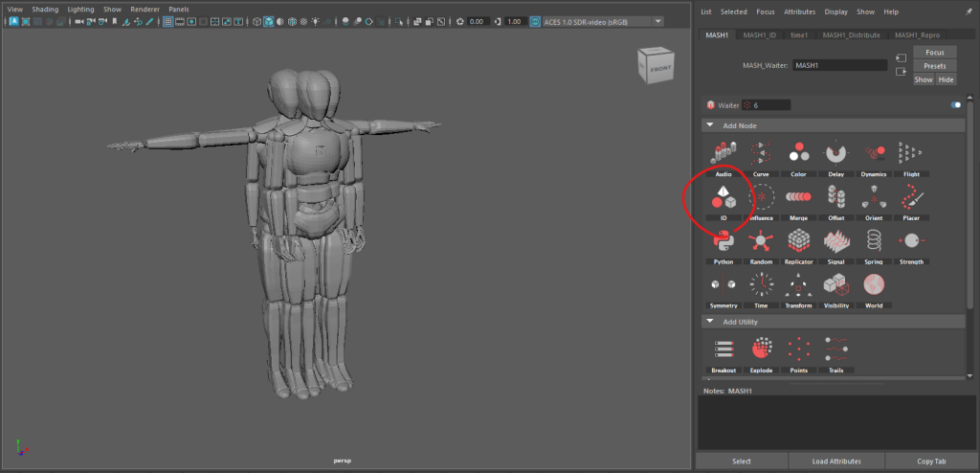
Task: Toggle the Waiter enable switch
Action: pos(955,104)
